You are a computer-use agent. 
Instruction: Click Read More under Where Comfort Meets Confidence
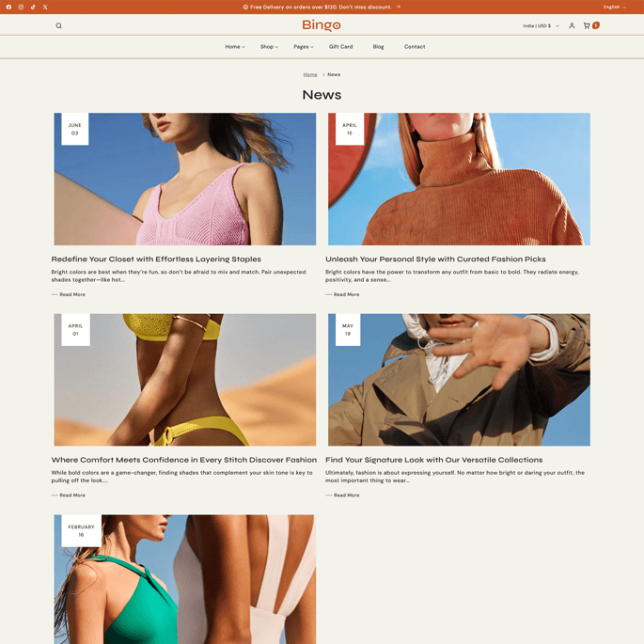click(69, 495)
